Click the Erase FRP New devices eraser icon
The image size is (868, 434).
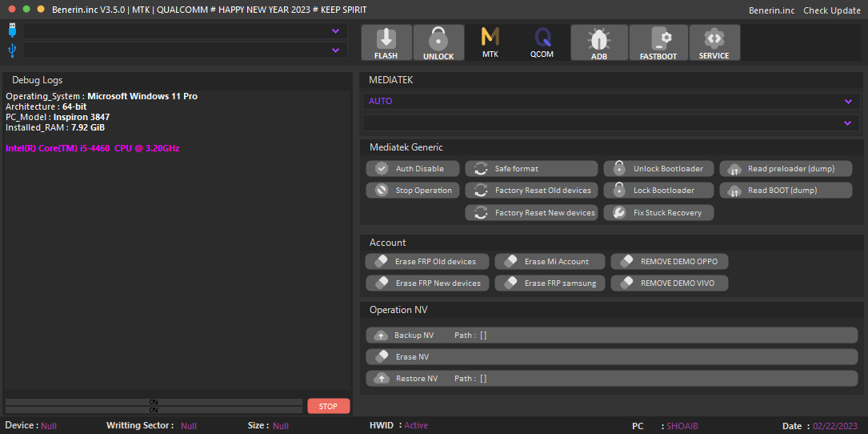coord(382,283)
